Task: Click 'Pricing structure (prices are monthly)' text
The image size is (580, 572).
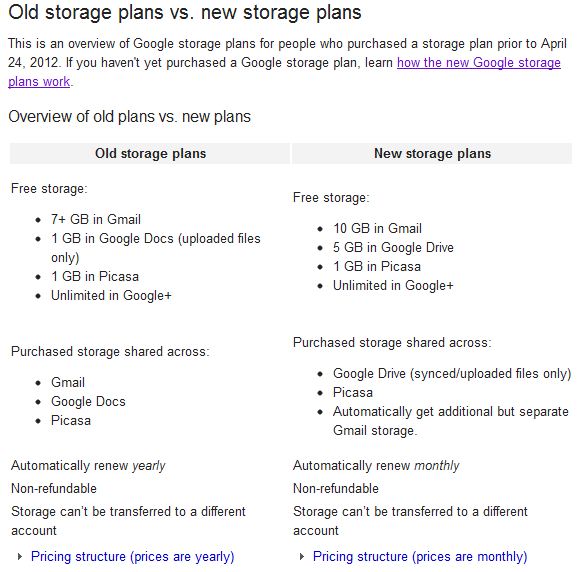Action: [x=420, y=556]
